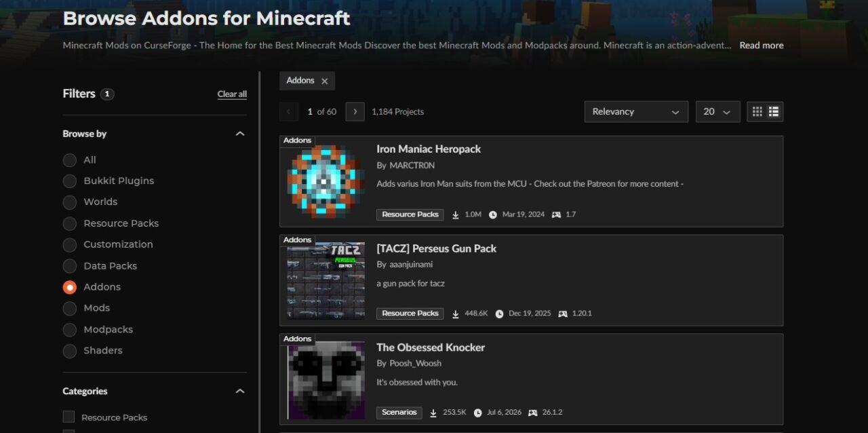Click the current page number field
868x433 pixels.
pos(310,112)
